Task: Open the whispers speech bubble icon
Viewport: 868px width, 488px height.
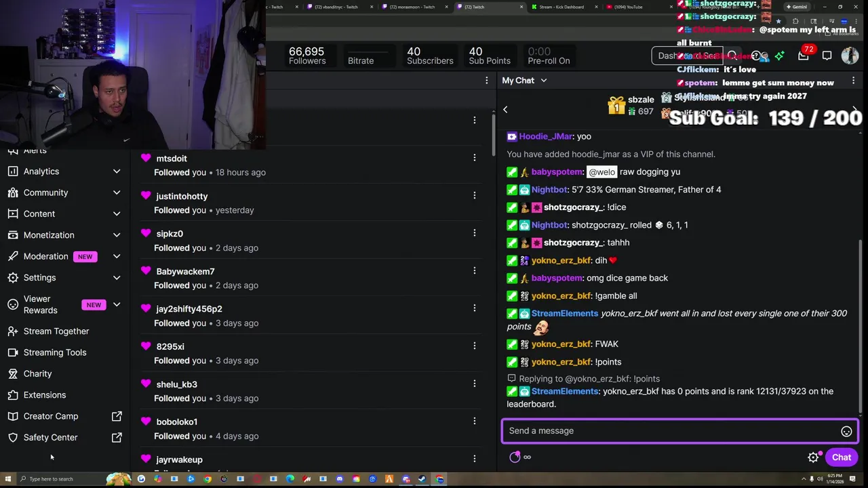Action: (827, 56)
